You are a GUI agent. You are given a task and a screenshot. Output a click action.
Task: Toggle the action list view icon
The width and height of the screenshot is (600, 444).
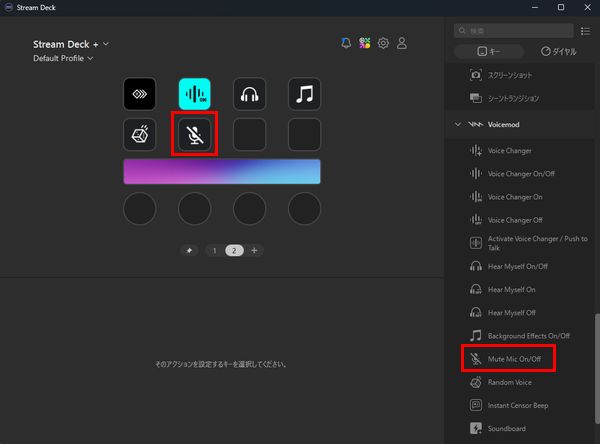tap(585, 31)
